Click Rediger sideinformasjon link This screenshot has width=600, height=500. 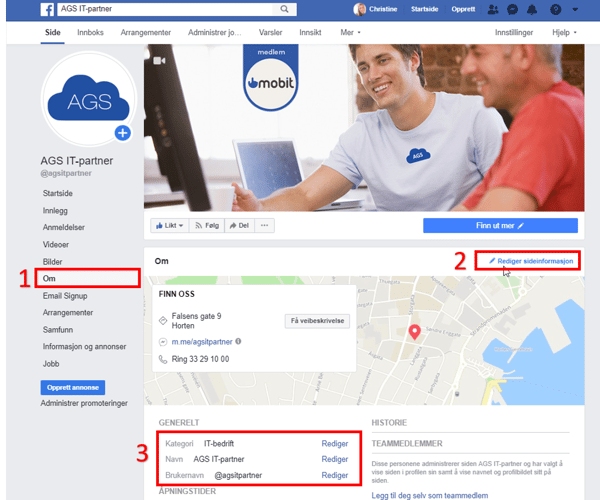(x=531, y=261)
